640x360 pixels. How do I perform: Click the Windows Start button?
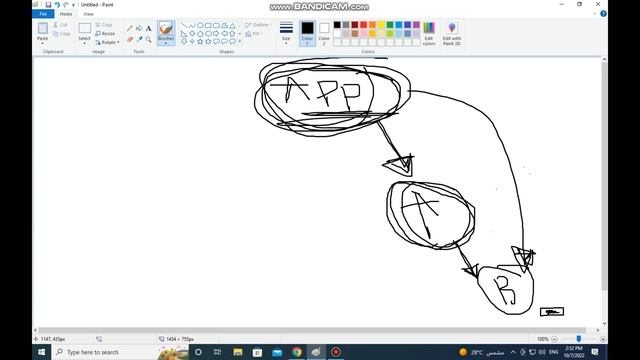click(42, 352)
